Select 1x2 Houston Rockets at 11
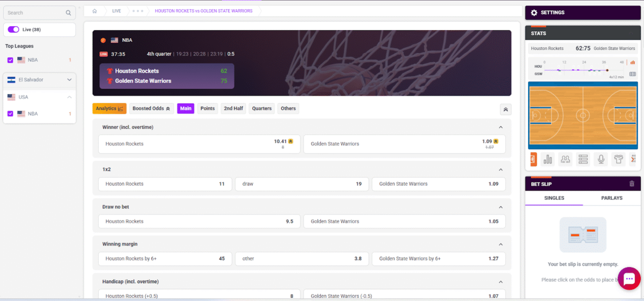The image size is (644, 301). click(165, 184)
